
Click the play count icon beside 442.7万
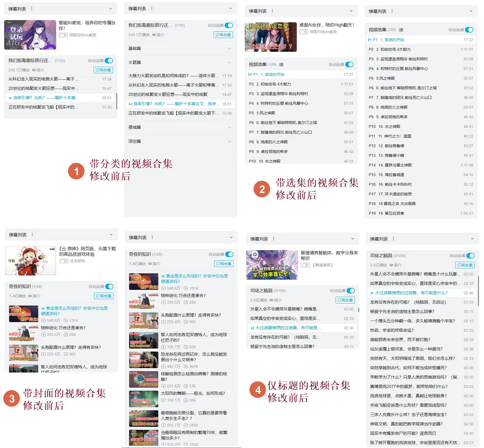click(164, 366)
